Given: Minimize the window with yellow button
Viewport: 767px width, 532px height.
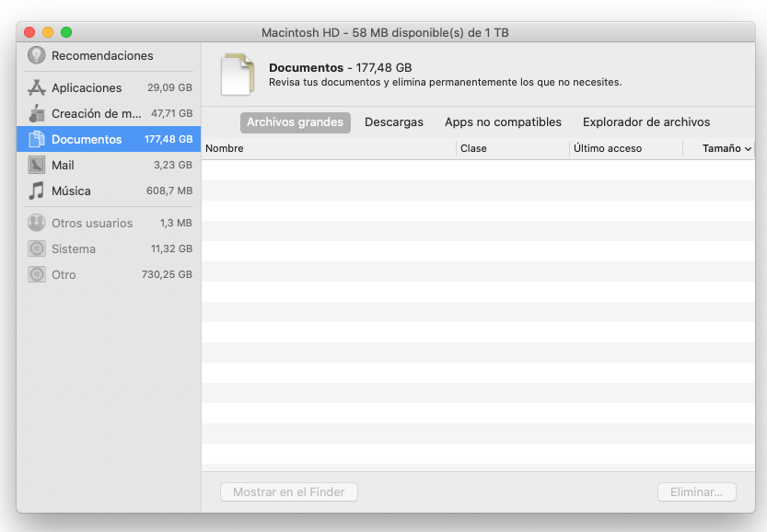Looking at the screenshot, I should click(48, 32).
